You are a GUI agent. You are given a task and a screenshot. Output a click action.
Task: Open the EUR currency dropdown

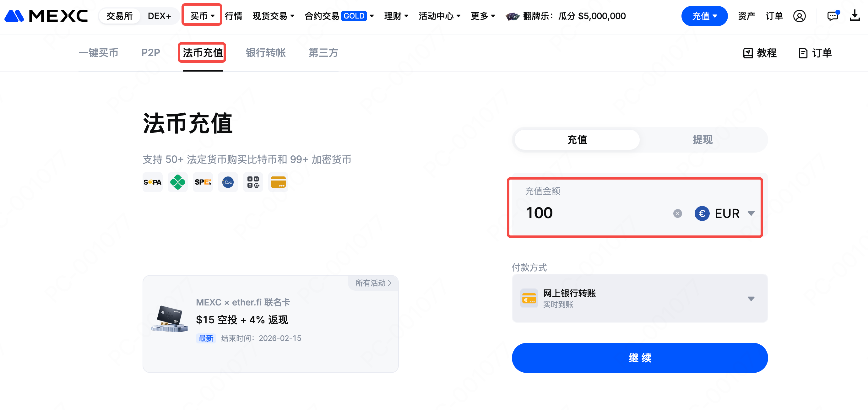724,213
